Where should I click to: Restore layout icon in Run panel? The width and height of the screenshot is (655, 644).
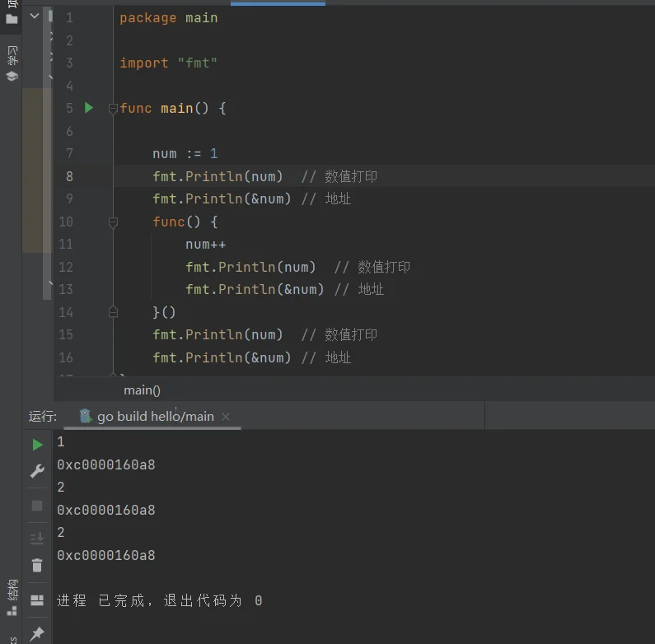(37, 600)
